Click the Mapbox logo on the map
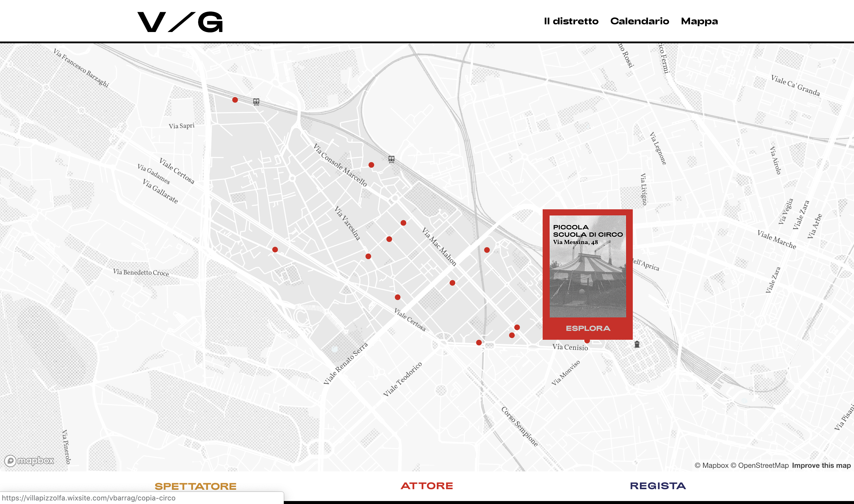Screen dimensions: 854x504 point(29,460)
